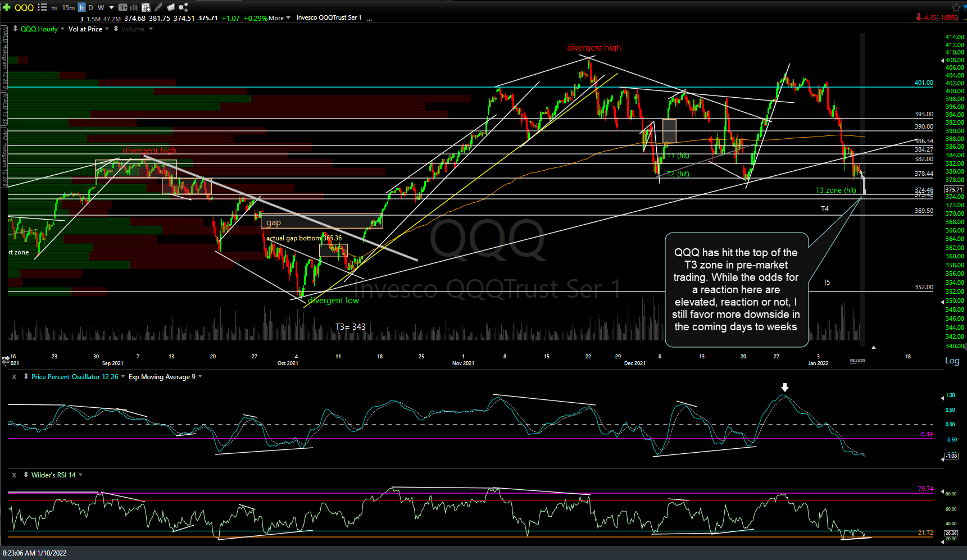Expand the Price Percent Oscillator dropdown
The width and height of the screenshot is (967, 560).
tap(123, 377)
